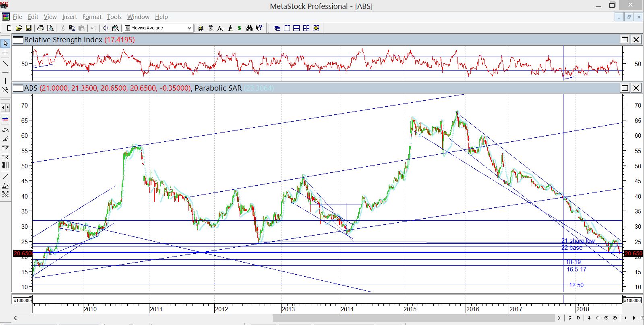Go to next chart with right triangle
This screenshot has width=644, height=325.
634,318
